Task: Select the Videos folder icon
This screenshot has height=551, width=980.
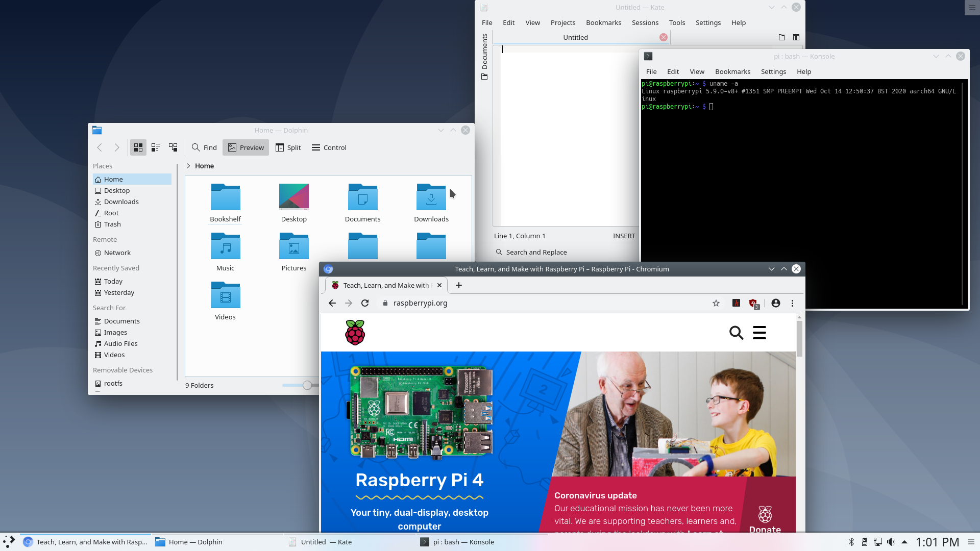Action: pyautogui.click(x=225, y=295)
